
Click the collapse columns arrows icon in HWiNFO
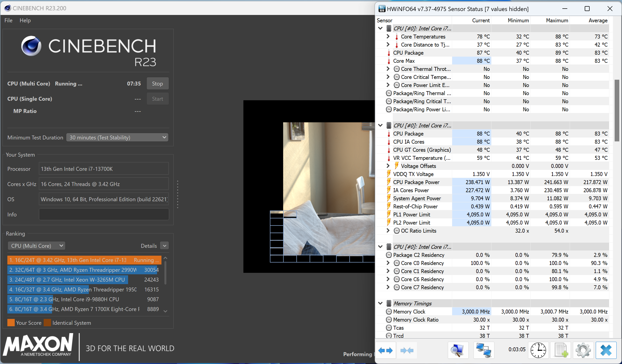407,350
